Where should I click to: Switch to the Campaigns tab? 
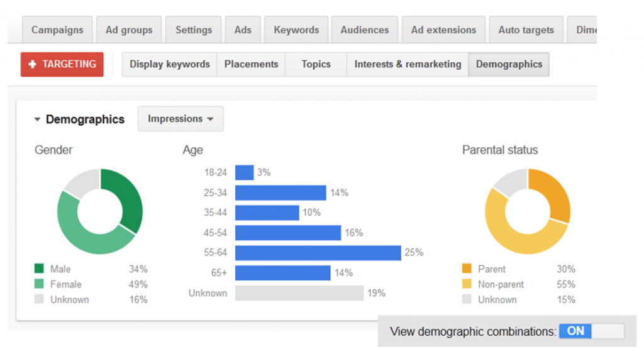click(x=57, y=30)
